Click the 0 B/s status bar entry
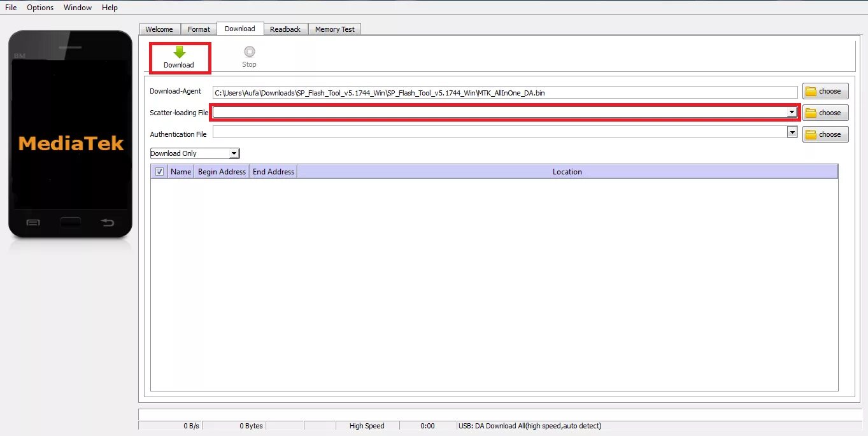Image resolution: width=868 pixels, height=436 pixels. pyautogui.click(x=169, y=426)
